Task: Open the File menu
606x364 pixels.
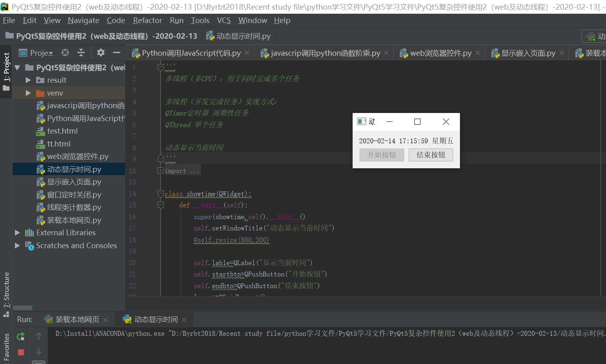Action: coord(9,20)
